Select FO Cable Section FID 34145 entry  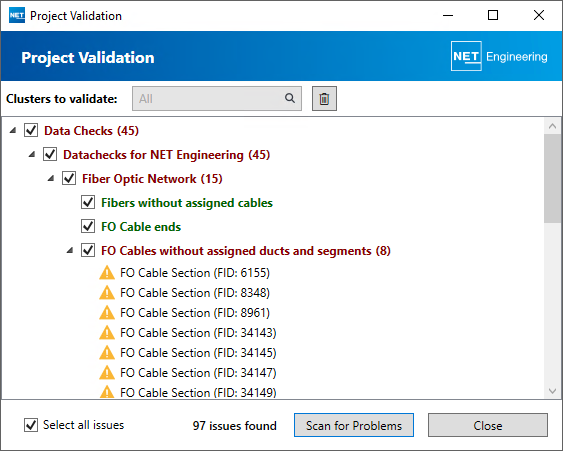(198, 353)
